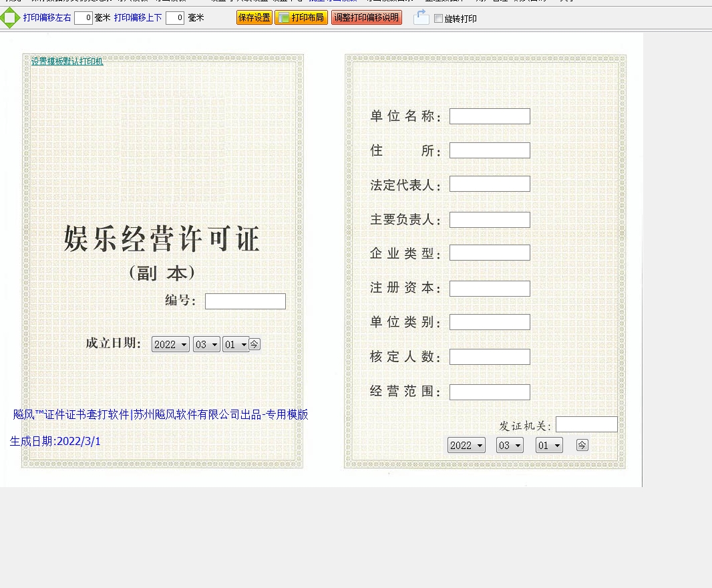
Task: Click the 编号 number input field
Action: (245, 301)
